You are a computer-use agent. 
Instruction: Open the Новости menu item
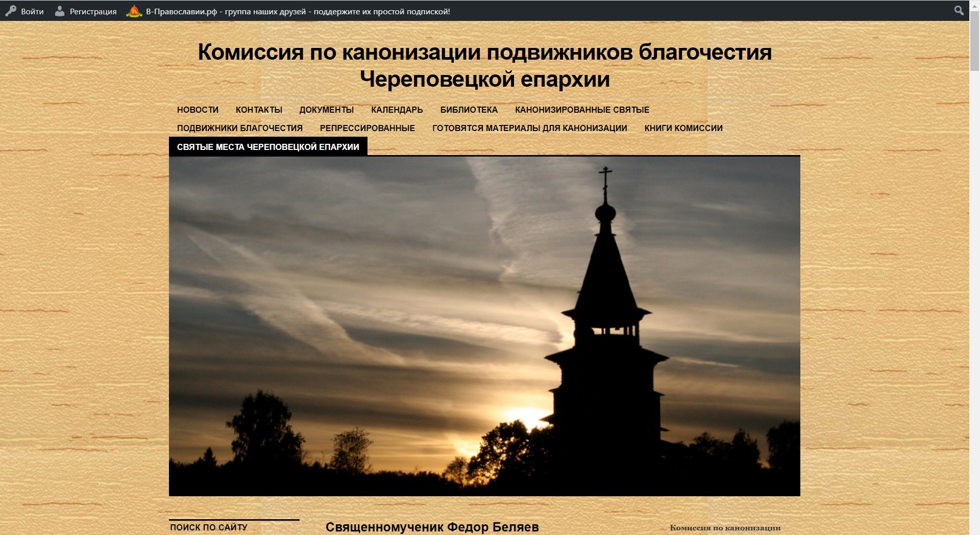[198, 110]
